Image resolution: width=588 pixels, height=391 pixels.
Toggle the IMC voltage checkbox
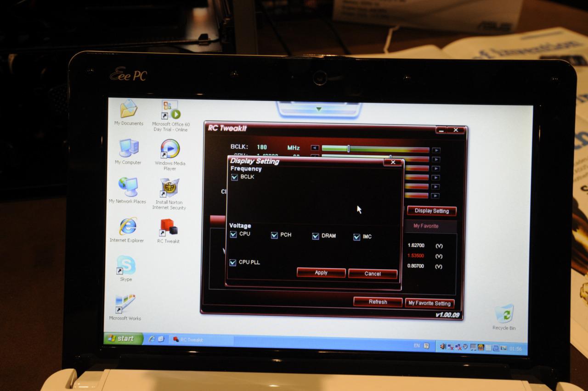pyautogui.click(x=357, y=237)
